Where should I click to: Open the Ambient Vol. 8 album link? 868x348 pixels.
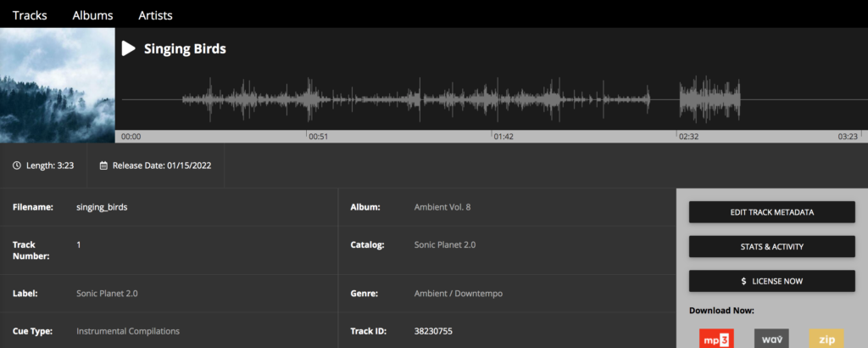pyautogui.click(x=442, y=207)
